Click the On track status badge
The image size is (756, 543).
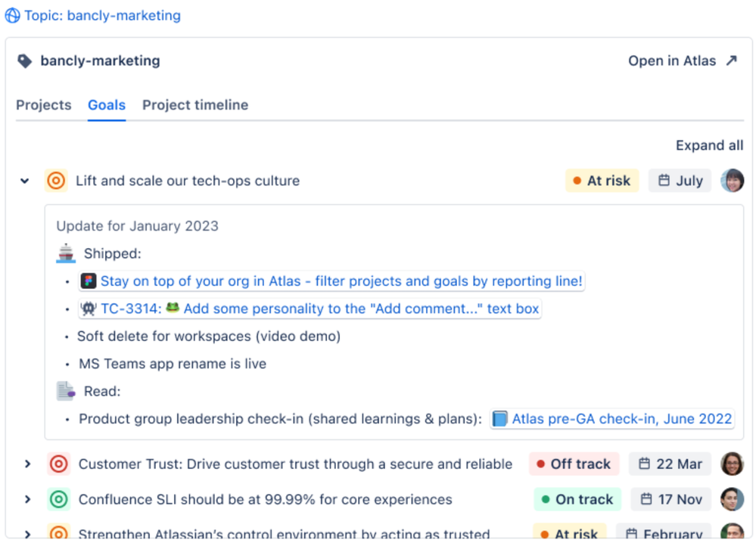tap(577, 500)
